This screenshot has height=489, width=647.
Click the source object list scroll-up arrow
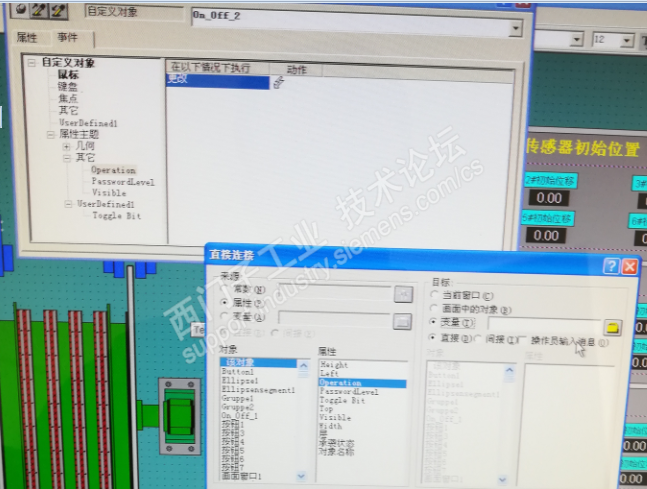coord(304,365)
